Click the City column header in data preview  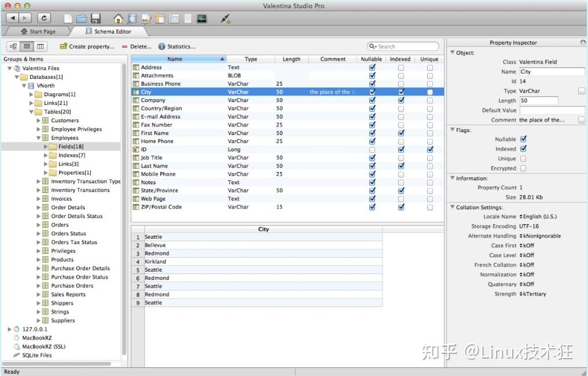(264, 229)
